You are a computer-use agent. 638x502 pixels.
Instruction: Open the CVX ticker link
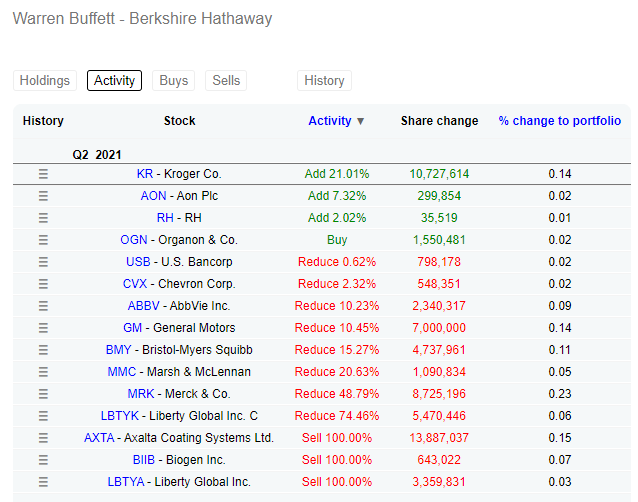tap(135, 284)
